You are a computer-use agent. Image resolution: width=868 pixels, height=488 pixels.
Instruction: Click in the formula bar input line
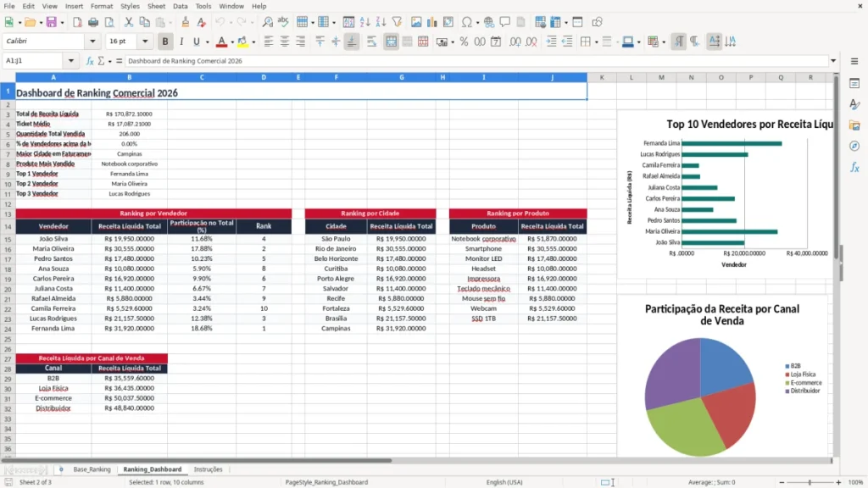476,61
